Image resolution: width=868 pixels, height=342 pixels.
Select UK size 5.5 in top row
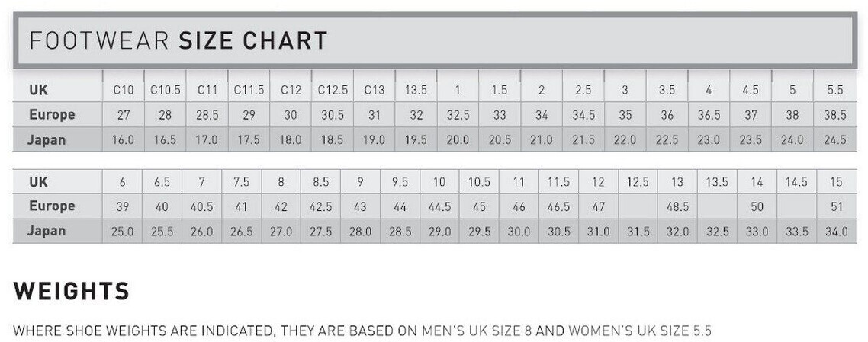pyautogui.click(x=834, y=90)
